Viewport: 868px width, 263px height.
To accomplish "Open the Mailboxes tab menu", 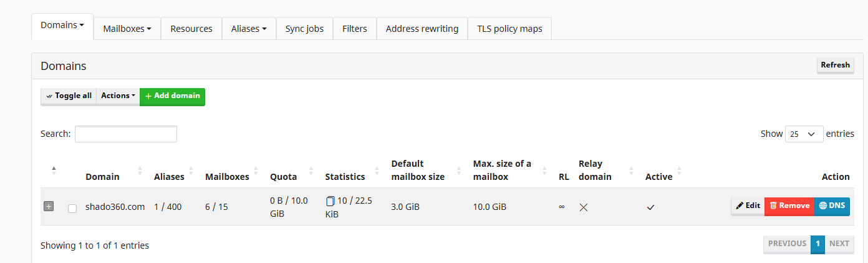I will pyautogui.click(x=127, y=29).
